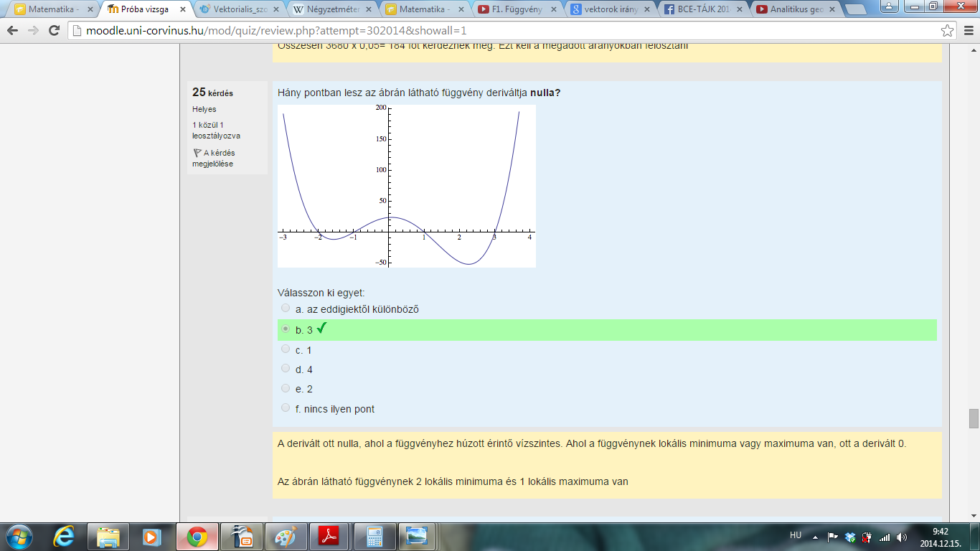Show hidden system tray icons
Image resolution: width=980 pixels, height=551 pixels.
click(815, 537)
